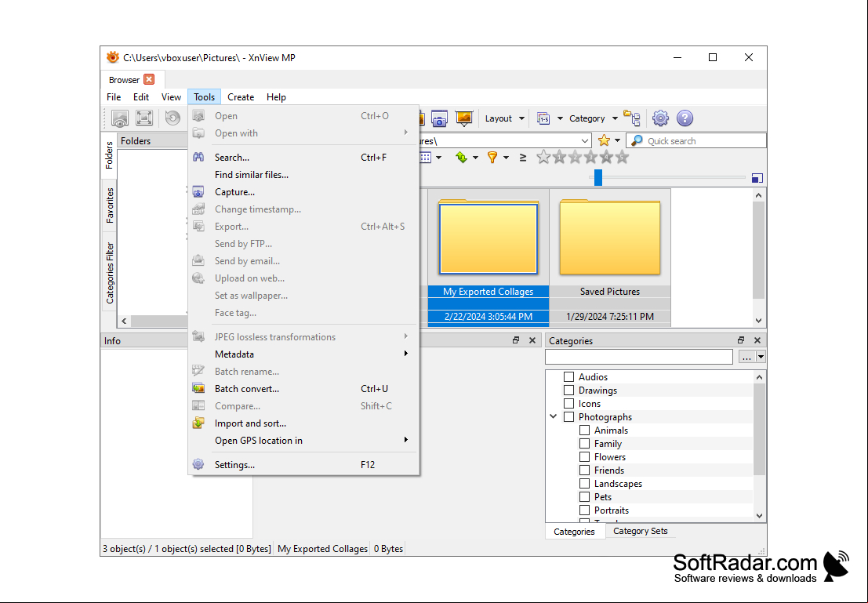Check the Animals category checkbox
Screen dimensions: 868x603
pyautogui.click(x=584, y=430)
